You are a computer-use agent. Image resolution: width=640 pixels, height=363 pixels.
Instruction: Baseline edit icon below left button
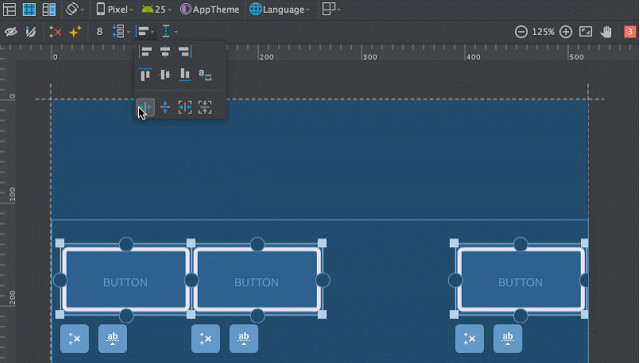(112, 339)
